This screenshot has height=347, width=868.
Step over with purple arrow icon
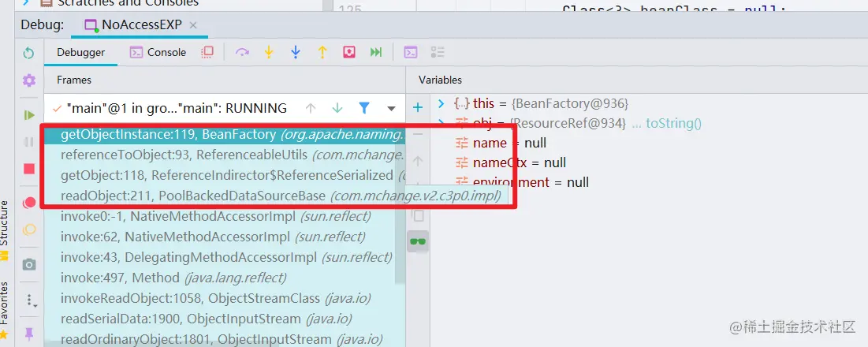242,52
